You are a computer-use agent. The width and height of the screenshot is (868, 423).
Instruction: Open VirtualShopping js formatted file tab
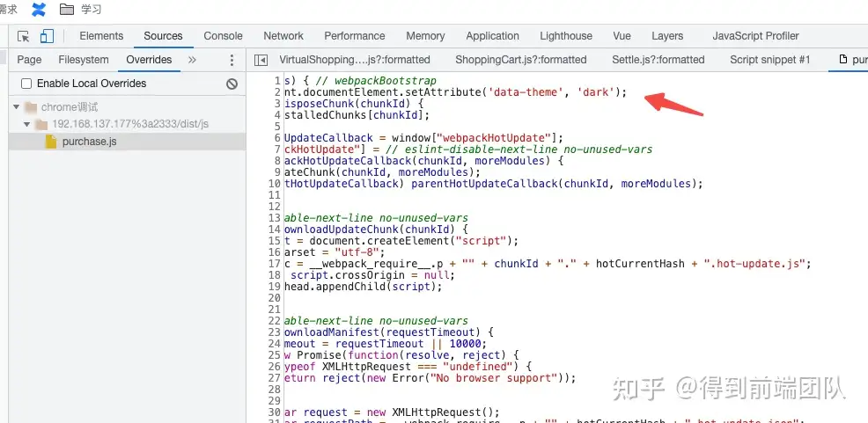(x=354, y=60)
